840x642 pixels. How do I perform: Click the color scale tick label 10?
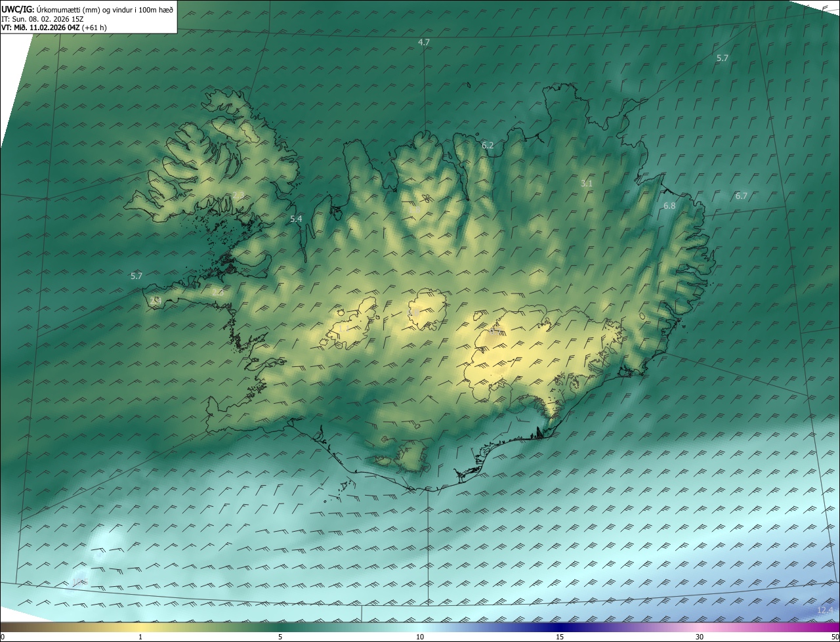coord(420,637)
